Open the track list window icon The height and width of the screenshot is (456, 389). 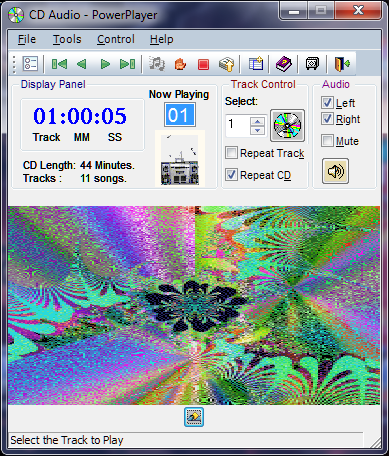[x=256, y=64]
